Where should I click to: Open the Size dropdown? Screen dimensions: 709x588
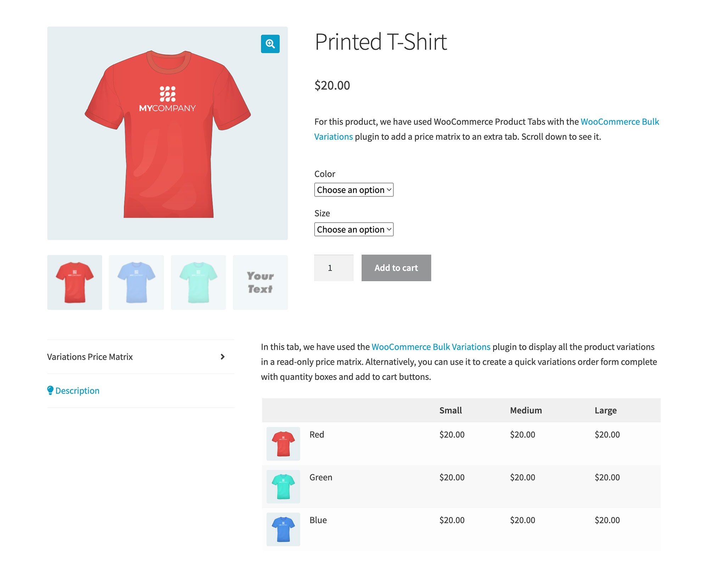[354, 230]
